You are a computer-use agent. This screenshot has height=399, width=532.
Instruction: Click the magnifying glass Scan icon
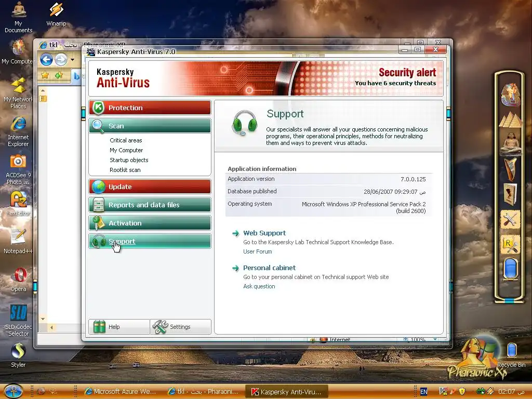point(98,126)
